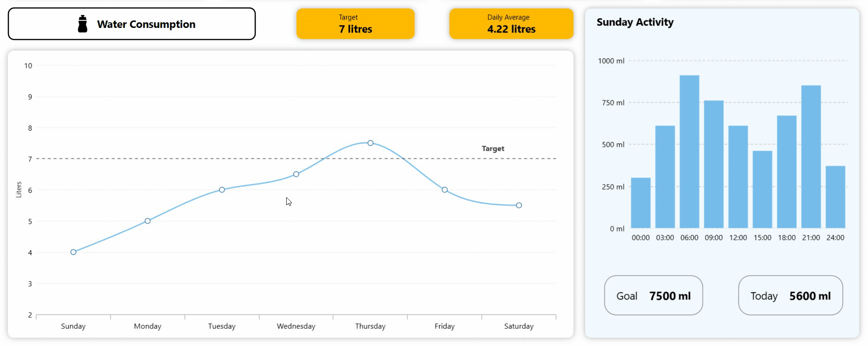Click the Target 7 litres card
Image resolution: width=868 pixels, height=346 pixels.
tap(355, 23)
